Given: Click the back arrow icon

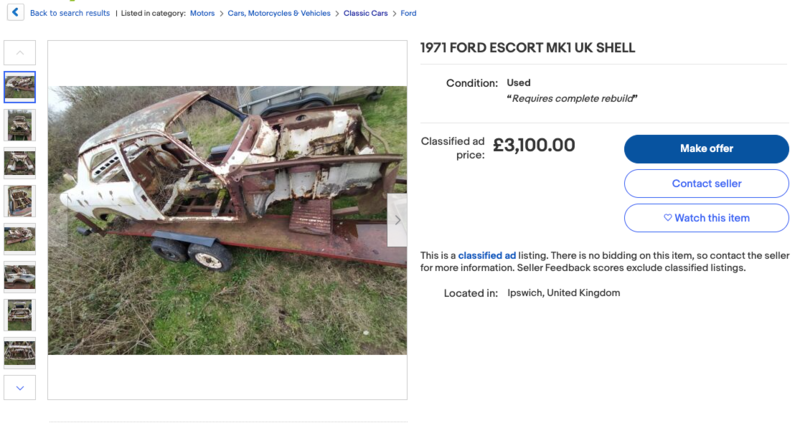Looking at the screenshot, I should pos(15,13).
